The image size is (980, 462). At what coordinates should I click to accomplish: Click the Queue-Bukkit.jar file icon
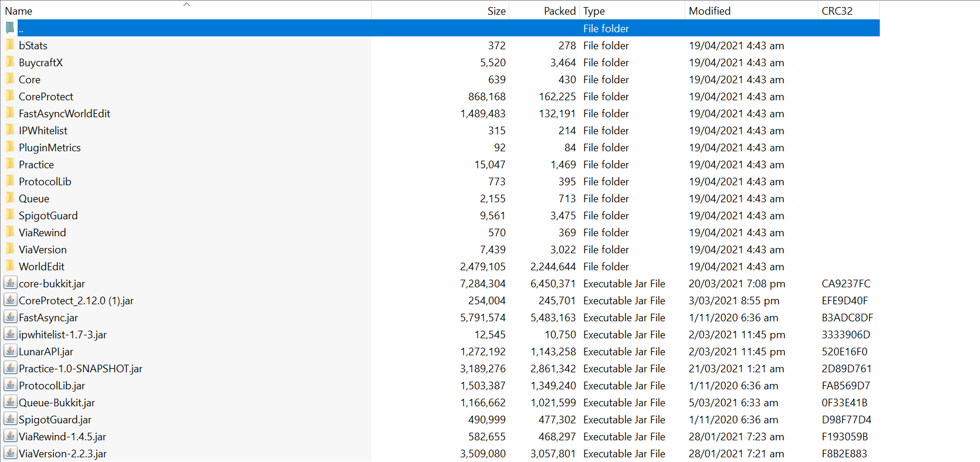point(10,402)
